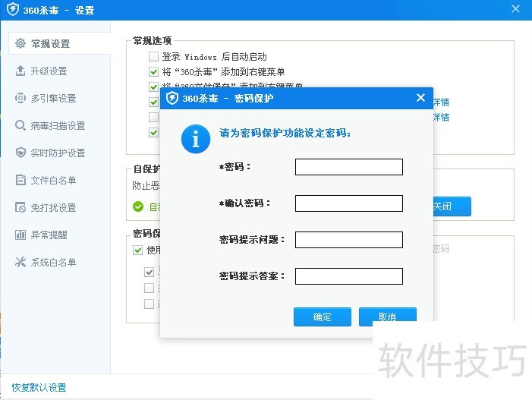The height and width of the screenshot is (400, 532).
Task: Click the 系统白名单 tools icon
Action: coord(20,262)
